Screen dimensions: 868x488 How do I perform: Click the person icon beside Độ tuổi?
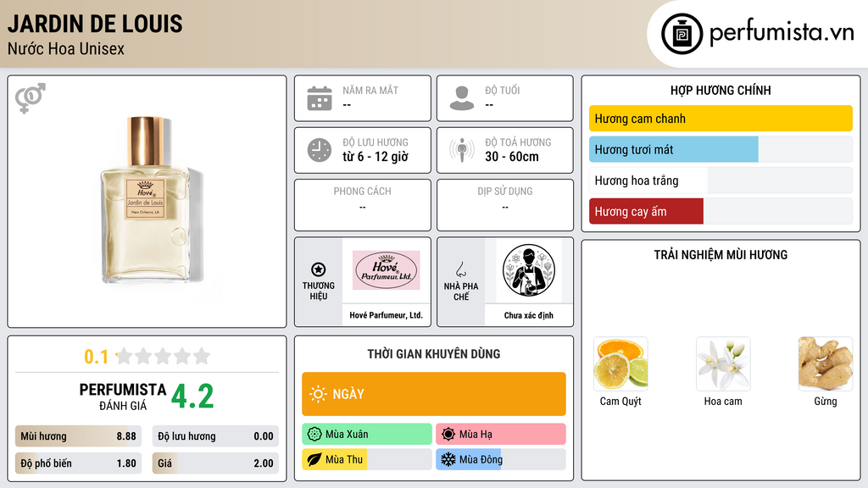(462, 98)
